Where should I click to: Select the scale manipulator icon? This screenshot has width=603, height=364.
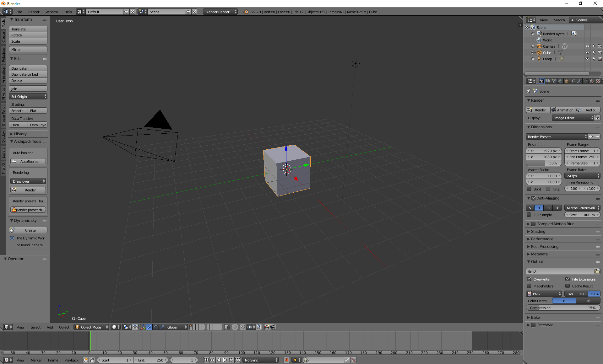162,327
